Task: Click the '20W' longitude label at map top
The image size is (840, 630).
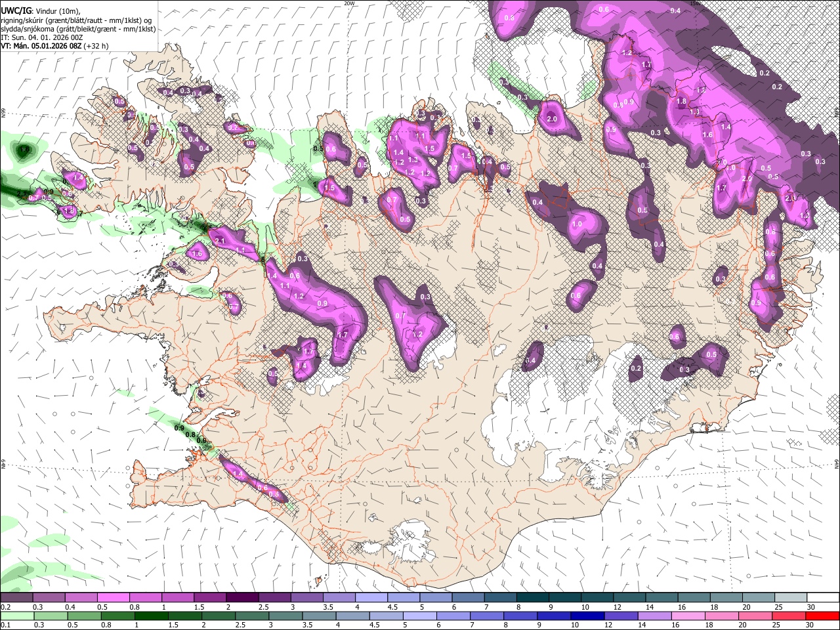Action: pos(348,3)
